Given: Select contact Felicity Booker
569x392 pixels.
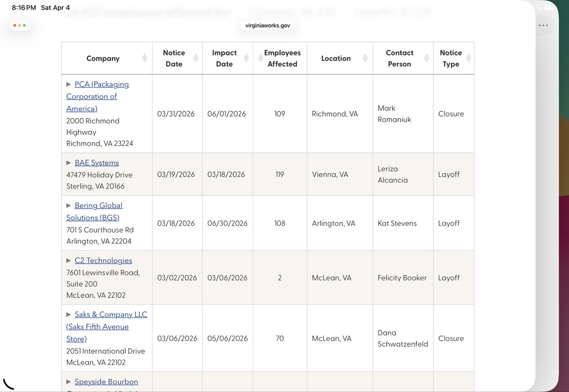Looking at the screenshot, I should point(402,278).
